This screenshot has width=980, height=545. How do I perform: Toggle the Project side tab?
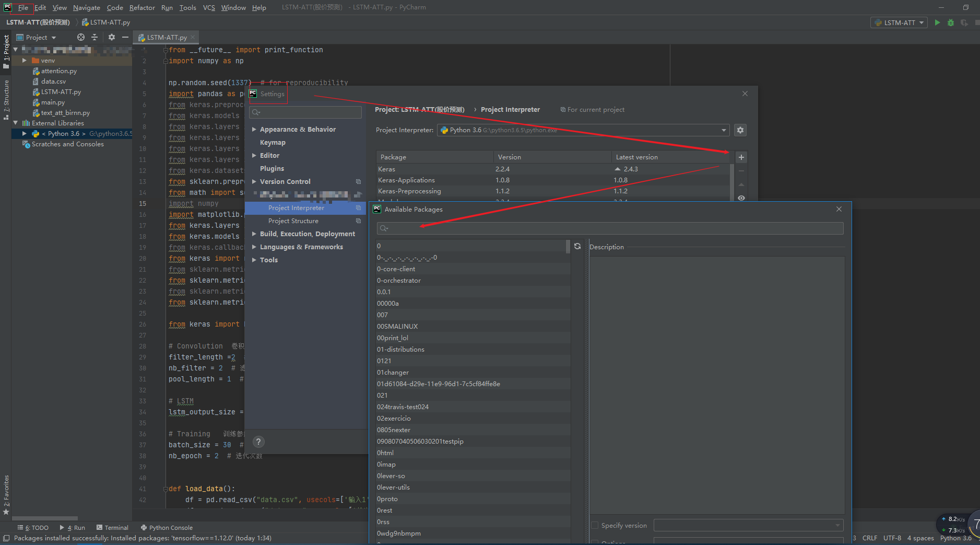6,51
